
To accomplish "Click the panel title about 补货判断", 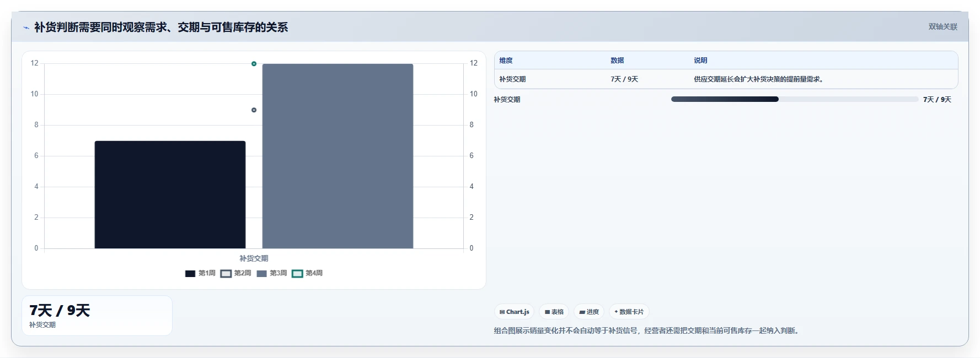I will click(x=161, y=27).
